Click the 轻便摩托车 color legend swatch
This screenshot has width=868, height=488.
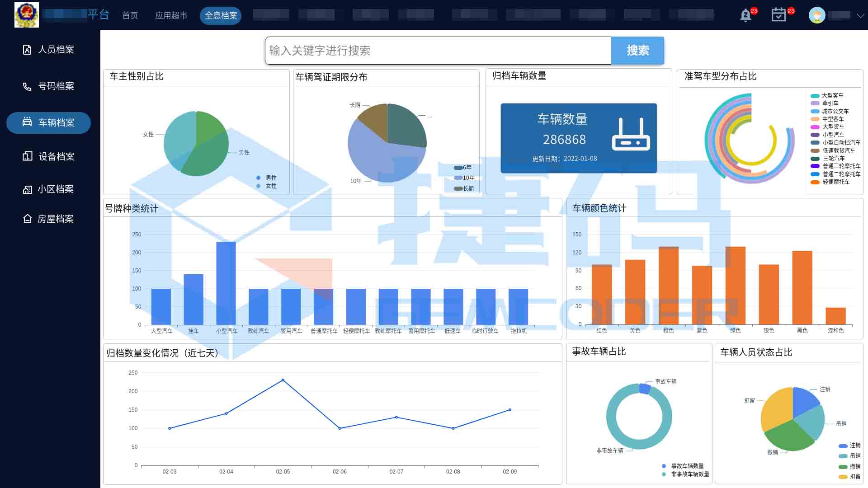click(815, 182)
